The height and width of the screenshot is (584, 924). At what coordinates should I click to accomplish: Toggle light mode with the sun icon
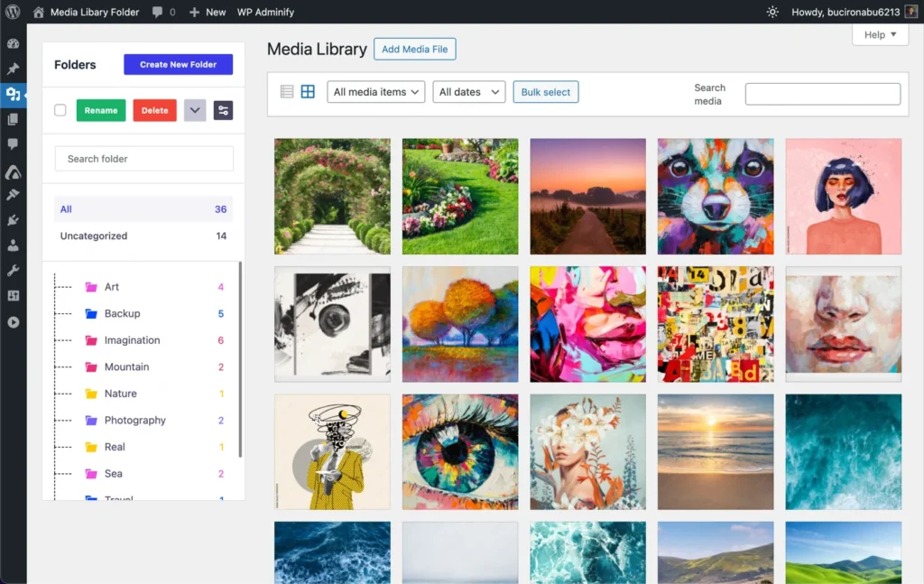point(772,12)
